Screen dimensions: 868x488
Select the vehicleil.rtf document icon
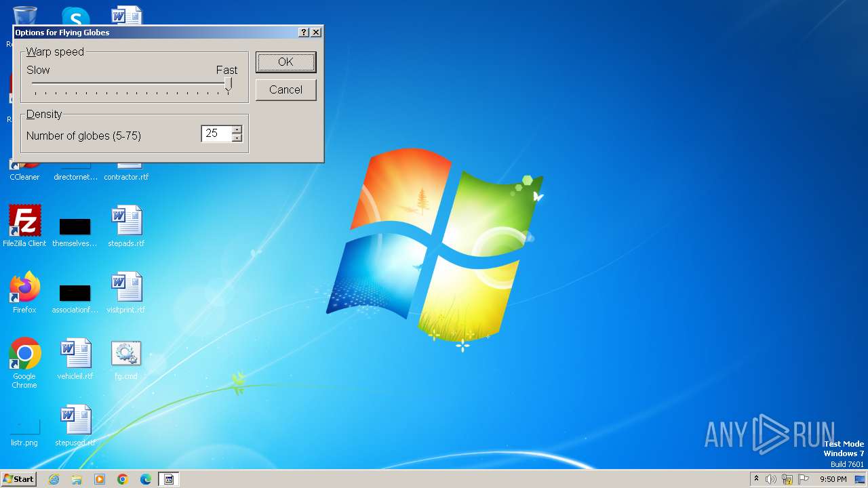tap(75, 359)
